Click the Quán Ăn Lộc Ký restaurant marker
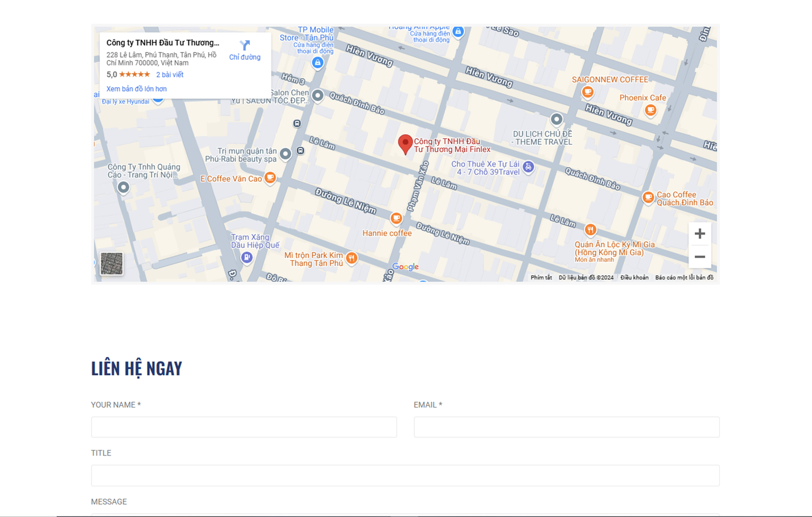The width and height of the screenshot is (812, 517). [x=590, y=230]
